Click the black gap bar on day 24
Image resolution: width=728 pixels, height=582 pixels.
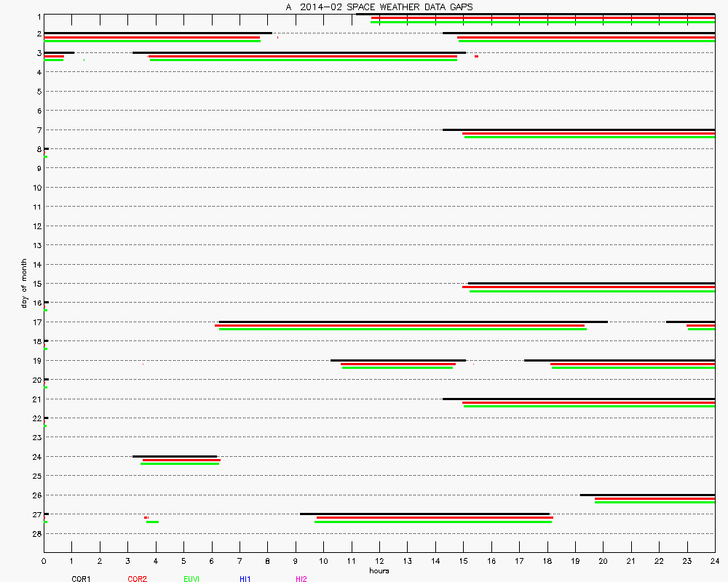pos(175,456)
